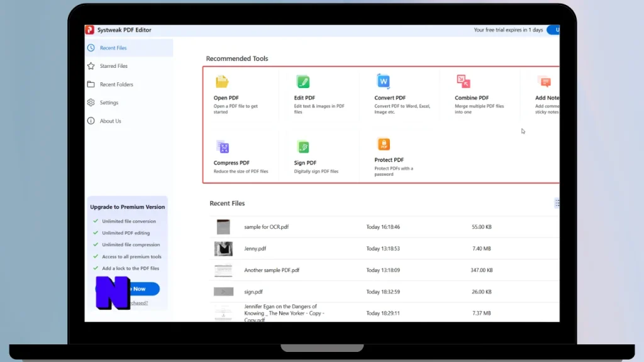This screenshot has width=644, height=362.
Task: Click the already purchased link
Action: point(139,303)
